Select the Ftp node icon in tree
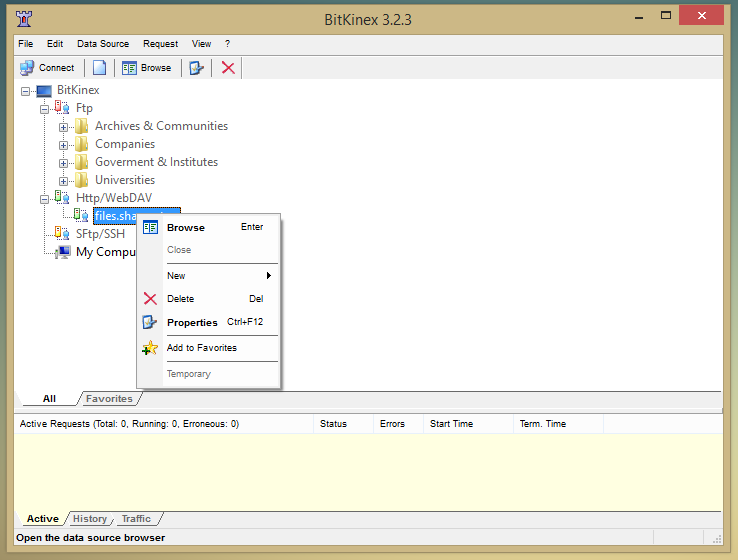This screenshot has height=560, width=738. [x=63, y=108]
